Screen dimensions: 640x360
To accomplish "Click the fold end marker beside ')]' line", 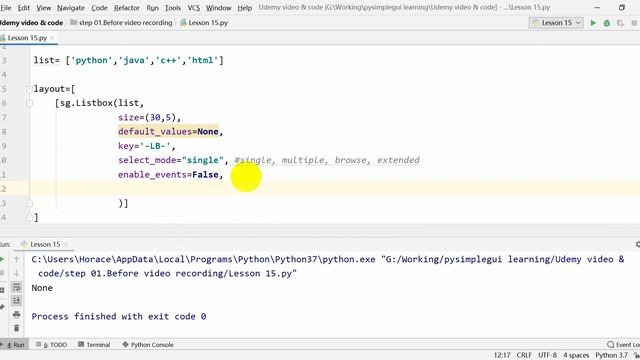I will click(29, 203).
